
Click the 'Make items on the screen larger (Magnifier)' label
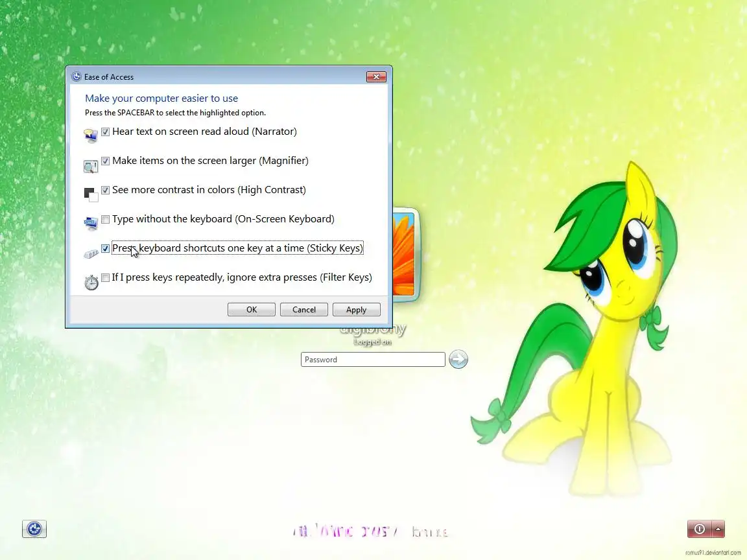pyautogui.click(x=210, y=161)
